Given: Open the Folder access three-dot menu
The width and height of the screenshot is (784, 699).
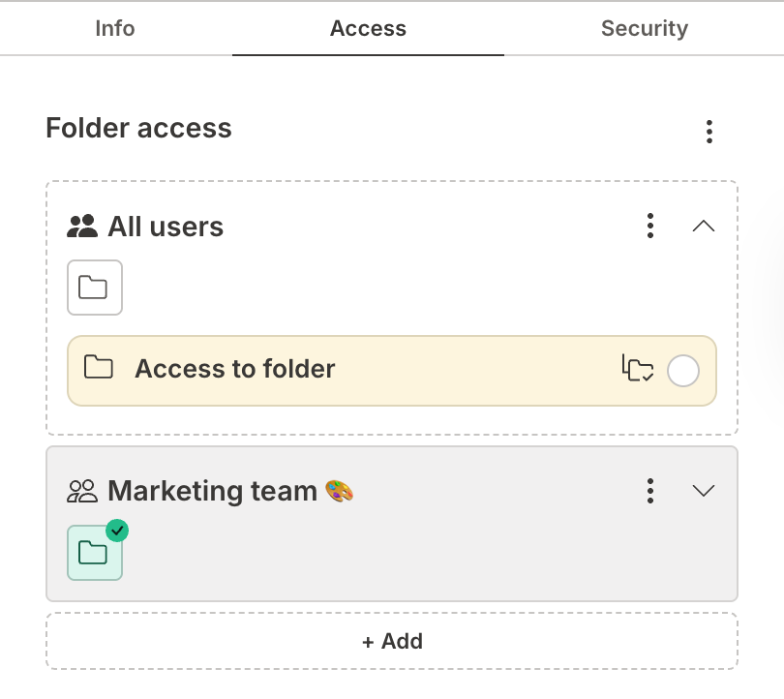Looking at the screenshot, I should pos(709,131).
